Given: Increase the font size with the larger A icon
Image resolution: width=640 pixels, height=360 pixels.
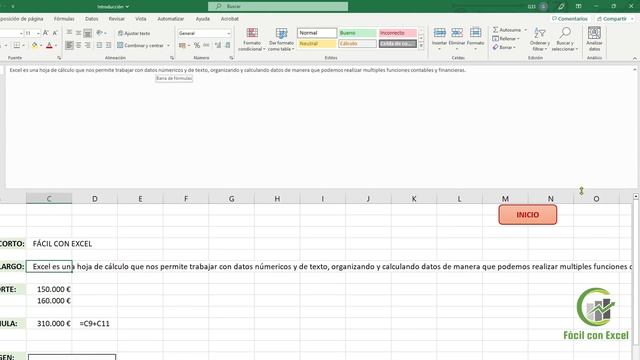Looking at the screenshot, I should [46, 33].
